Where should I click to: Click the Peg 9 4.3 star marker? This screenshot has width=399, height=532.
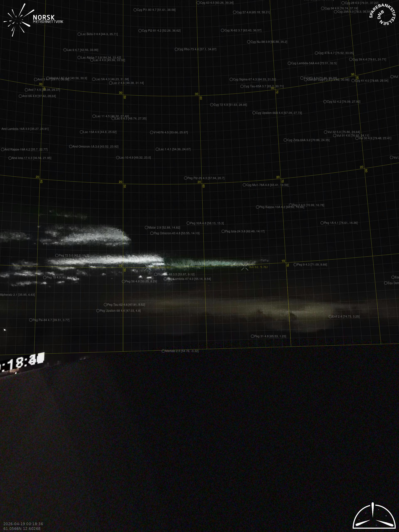tap(295, 265)
